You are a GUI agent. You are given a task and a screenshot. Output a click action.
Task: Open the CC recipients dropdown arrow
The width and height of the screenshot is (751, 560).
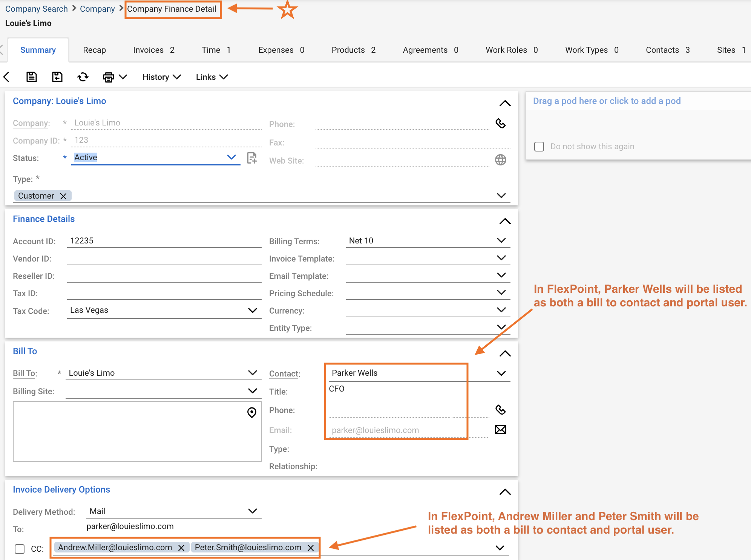tap(500, 548)
